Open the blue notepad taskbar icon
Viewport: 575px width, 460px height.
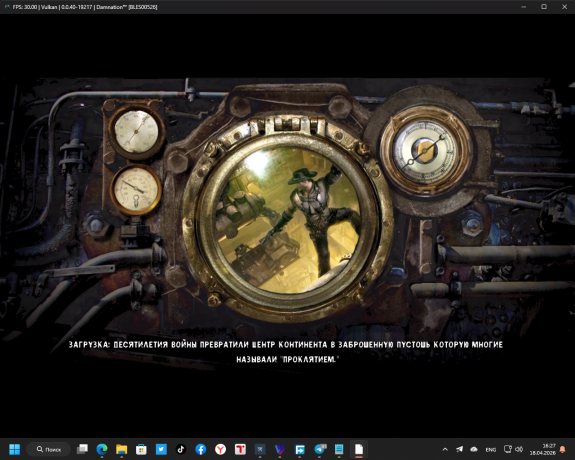click(339, 449)
